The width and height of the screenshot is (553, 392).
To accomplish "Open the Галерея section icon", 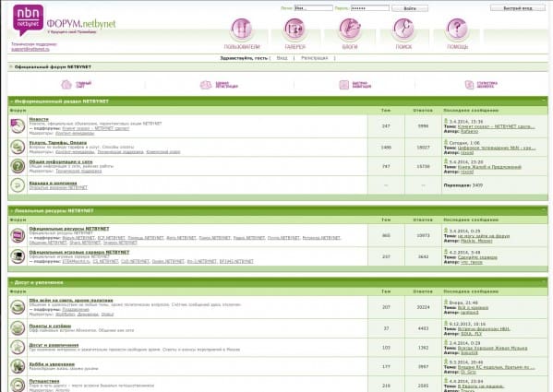I will 295,30.
